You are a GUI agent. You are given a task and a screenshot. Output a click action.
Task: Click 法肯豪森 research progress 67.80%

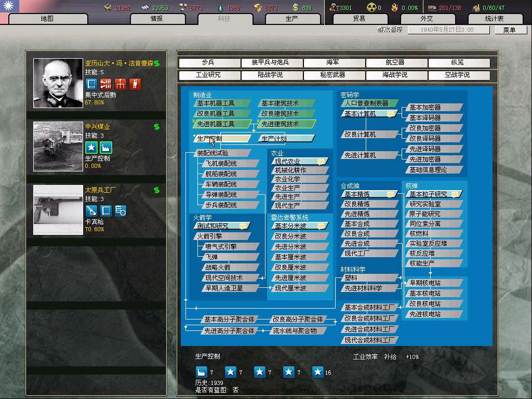(x=95, y=102)
